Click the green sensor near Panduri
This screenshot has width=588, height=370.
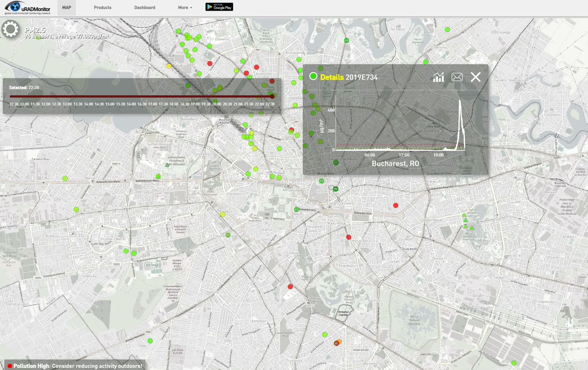click(223, 214)
